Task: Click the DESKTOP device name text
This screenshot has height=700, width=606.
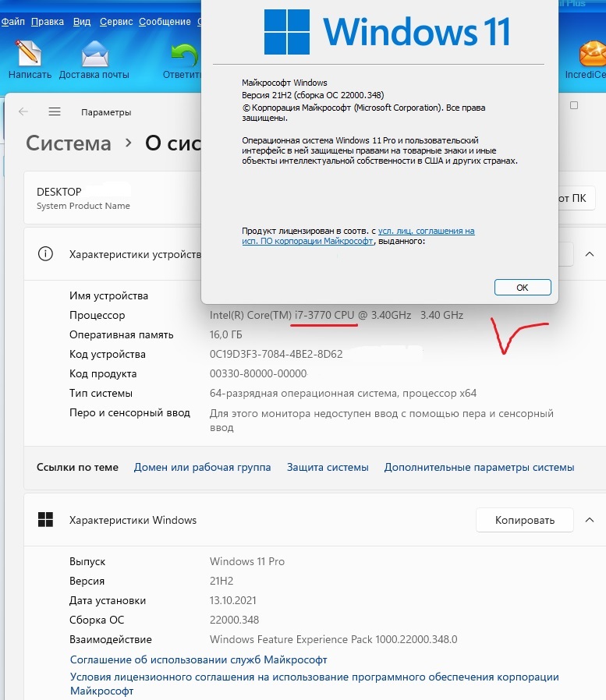Action: pos(59,192)
